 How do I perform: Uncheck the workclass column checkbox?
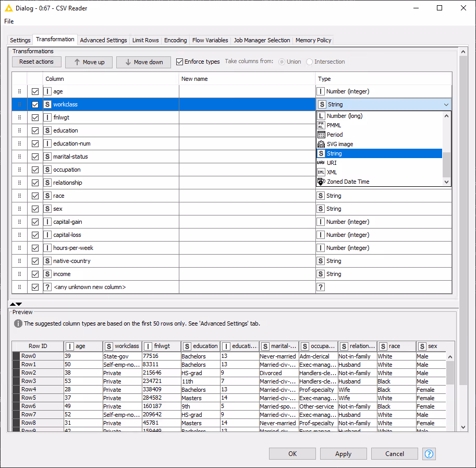[35, 104]
